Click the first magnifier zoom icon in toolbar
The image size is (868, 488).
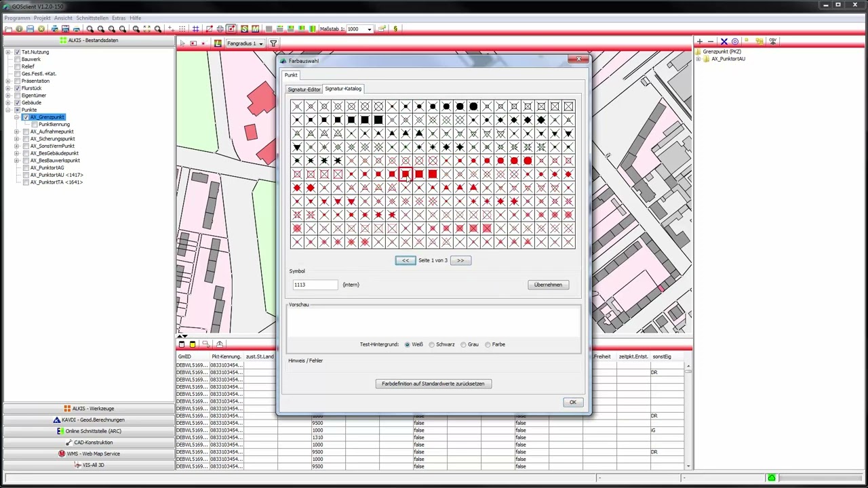tap(90, 29)
